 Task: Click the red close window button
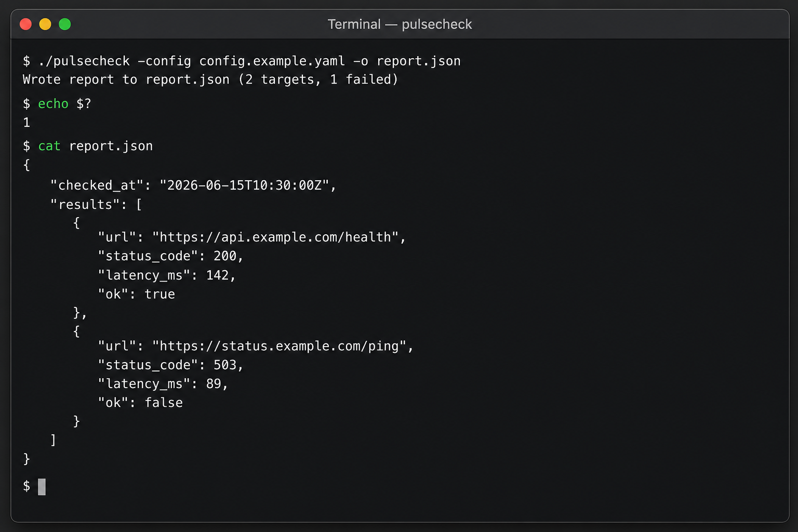[x=25, y=24]
